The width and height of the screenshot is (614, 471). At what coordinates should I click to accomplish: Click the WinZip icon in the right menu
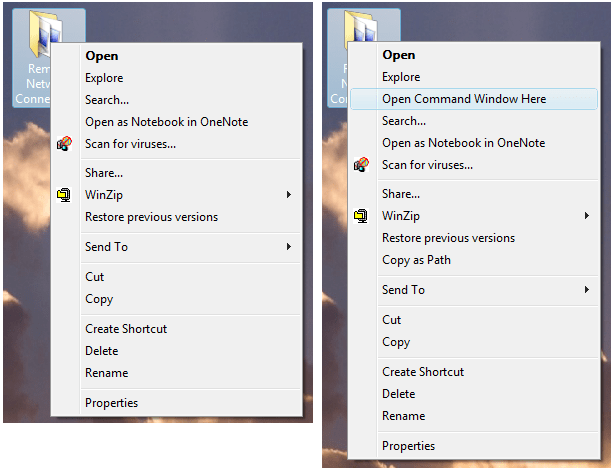click(x=361, y=216)
